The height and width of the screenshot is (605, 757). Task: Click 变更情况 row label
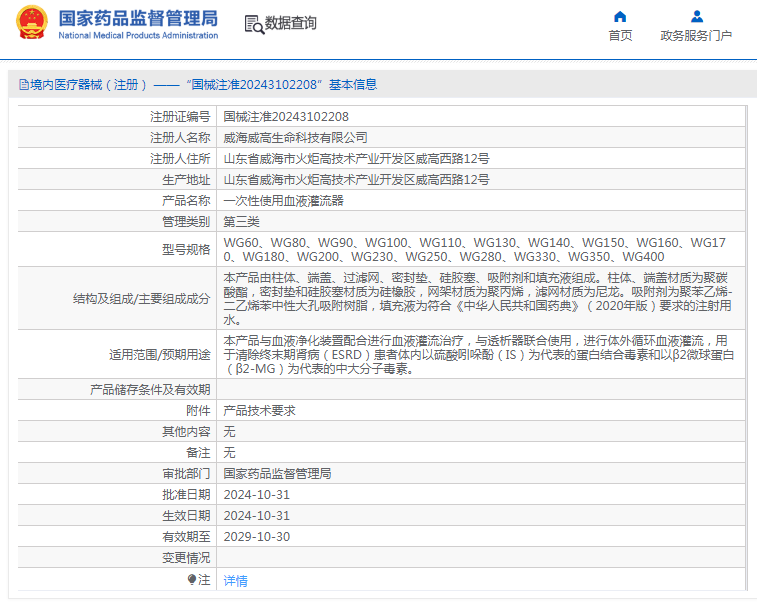click(x=186, y=558)
